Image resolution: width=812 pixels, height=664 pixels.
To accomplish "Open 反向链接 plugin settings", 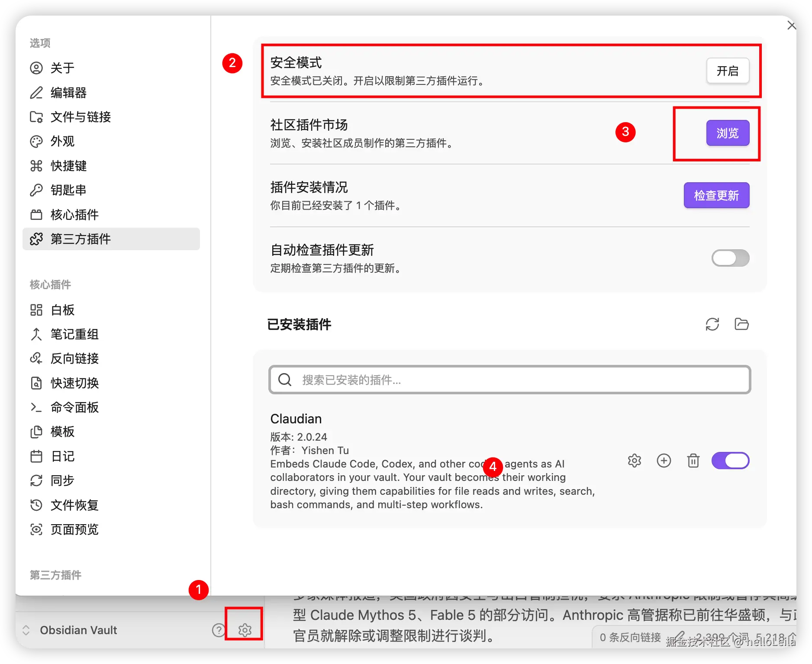I will point(111,358).
